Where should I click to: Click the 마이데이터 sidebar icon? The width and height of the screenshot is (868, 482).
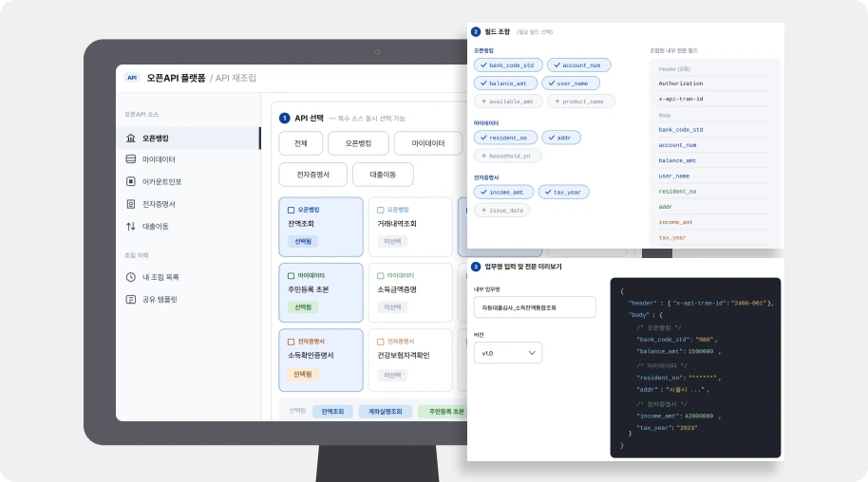131,158
